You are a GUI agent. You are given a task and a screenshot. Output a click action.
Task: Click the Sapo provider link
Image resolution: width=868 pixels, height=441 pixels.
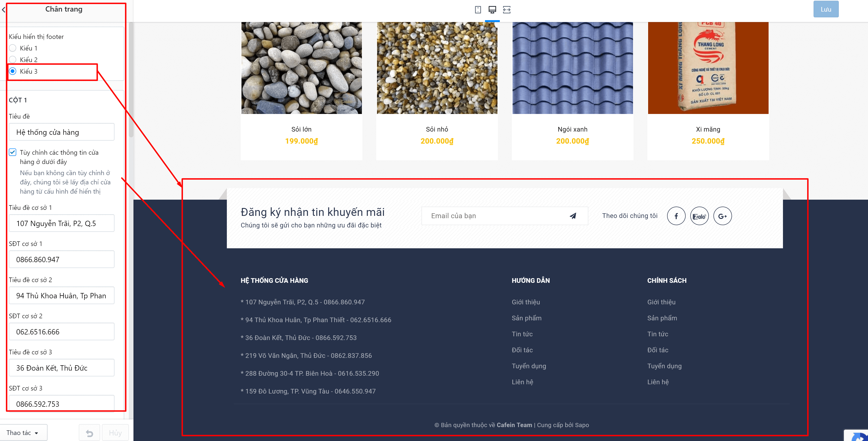(582, 425)
